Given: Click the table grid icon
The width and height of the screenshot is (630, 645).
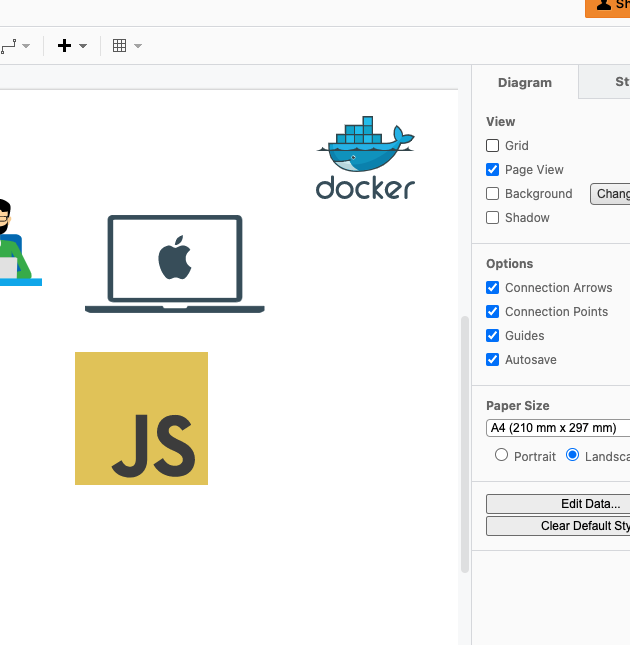Looking at the screenshot, I should click(x=119, y=46).
